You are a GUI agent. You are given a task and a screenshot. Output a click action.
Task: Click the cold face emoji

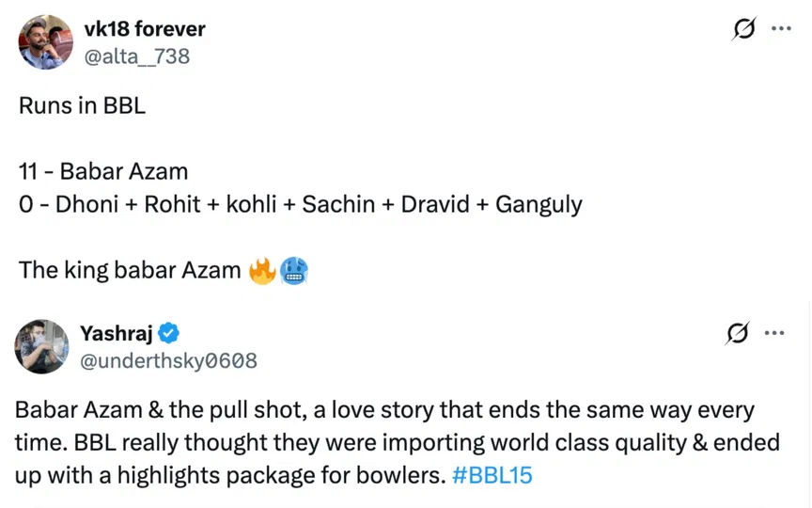[294, 271]
